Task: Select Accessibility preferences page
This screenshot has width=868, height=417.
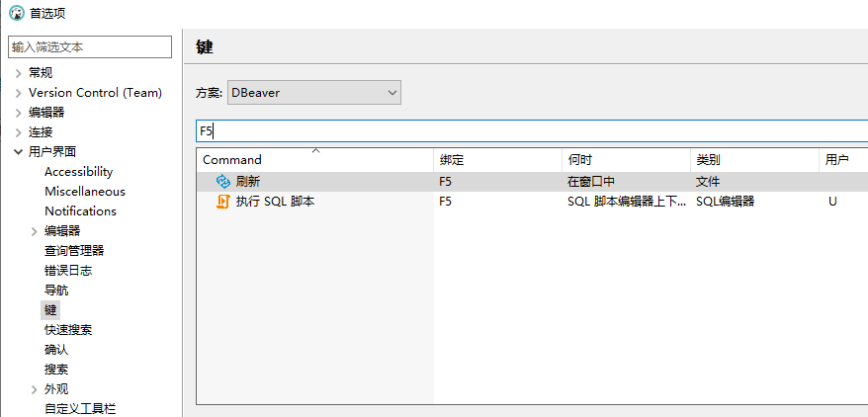Action: coord(79,172)
